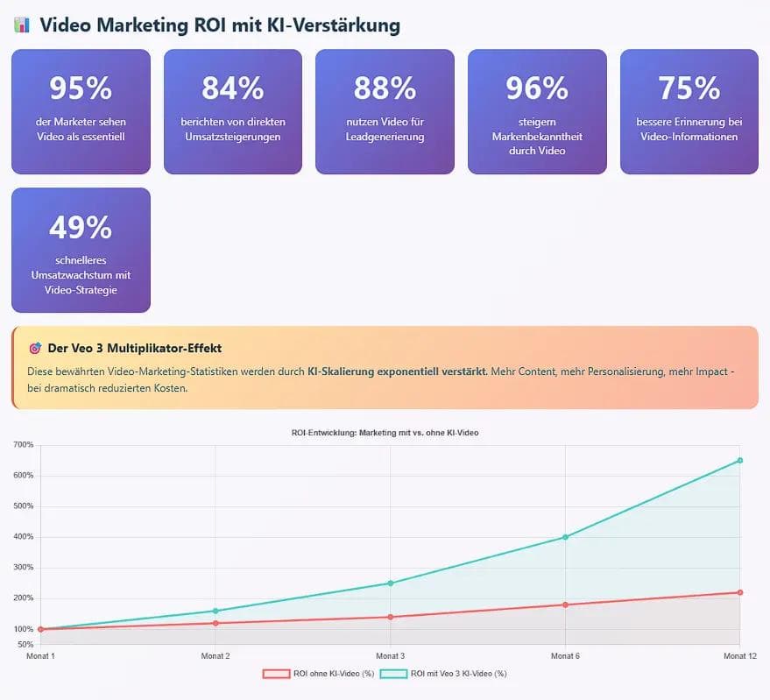Screen dimensions: 770x700
Task: Click 'ROI mit Veo 3 KI-Video (%)' legend label
Action: 459,674
